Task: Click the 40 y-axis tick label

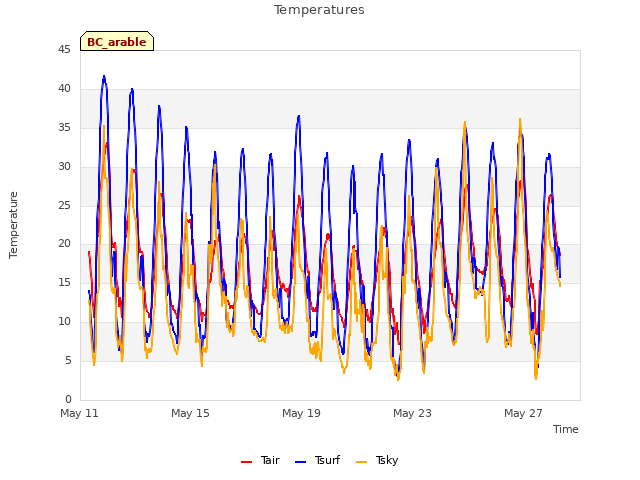Action: 64,89
